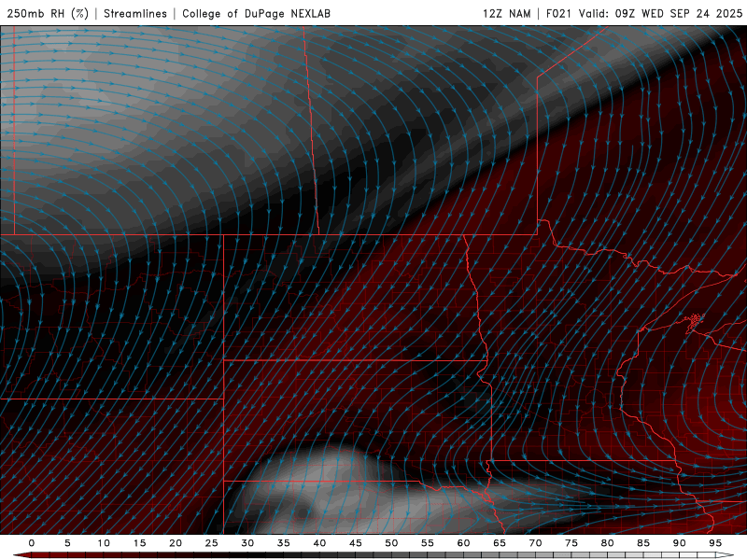
Task: Click the 85 value on the color scale
Action: [x=642, y=543]
